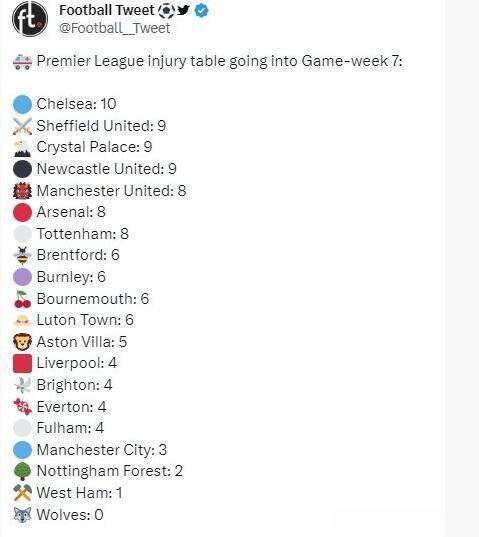This screenshot has width=479, height=537.
Task: Click the wolf emoji next to Wolves
Action: click(23, 515)
